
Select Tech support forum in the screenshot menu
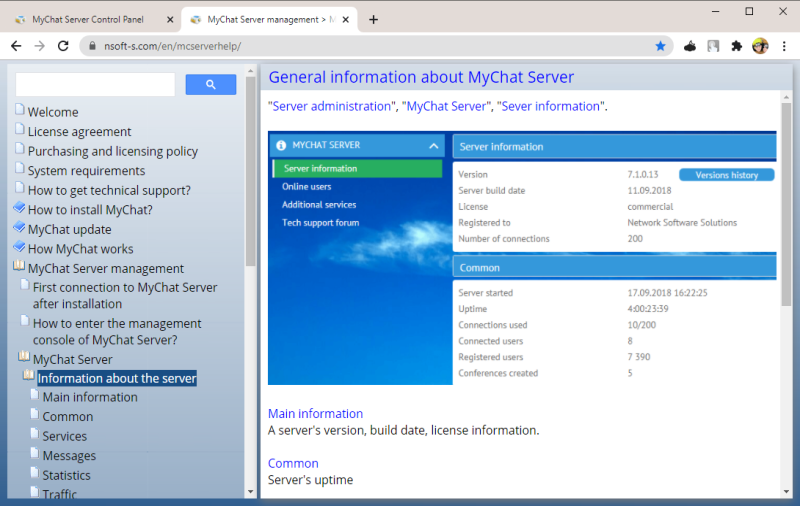tap(320, 223)
